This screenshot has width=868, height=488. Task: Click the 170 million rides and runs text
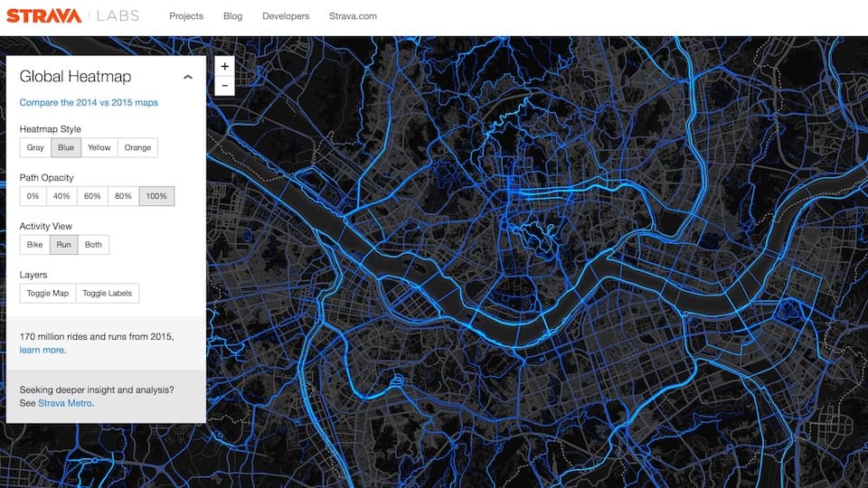coord(97,336)
